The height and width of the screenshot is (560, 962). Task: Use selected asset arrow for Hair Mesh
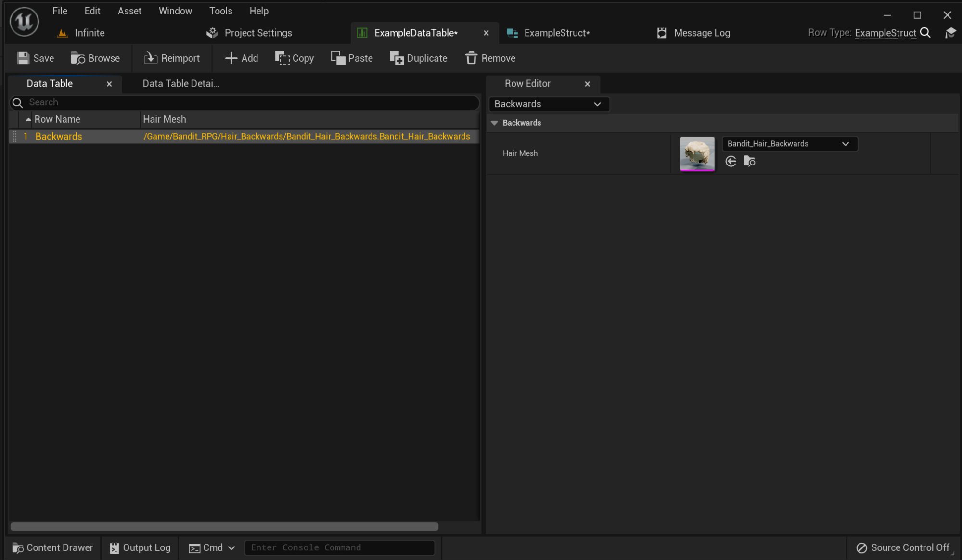click(x=731, y=162)
